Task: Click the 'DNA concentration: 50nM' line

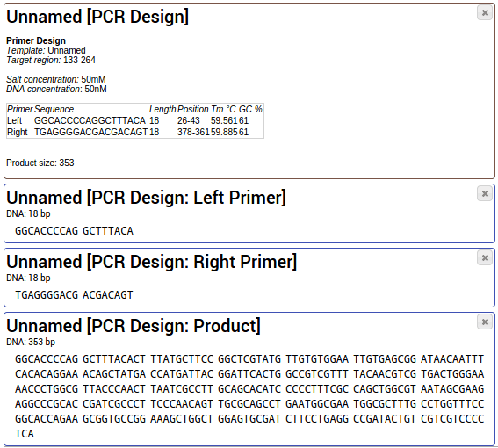Action: [x=56, y=89]
